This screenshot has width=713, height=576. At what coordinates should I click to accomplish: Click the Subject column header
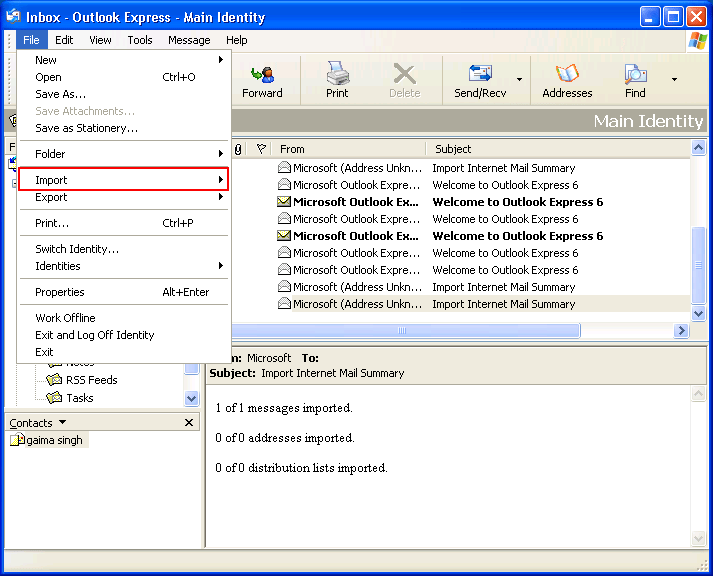click(x=453, y=149)
